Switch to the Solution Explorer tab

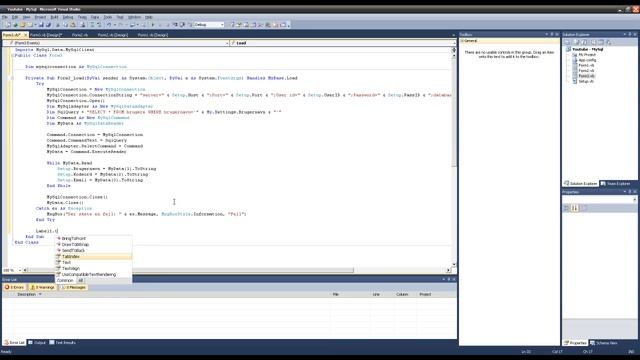click(x=581, y=184)
